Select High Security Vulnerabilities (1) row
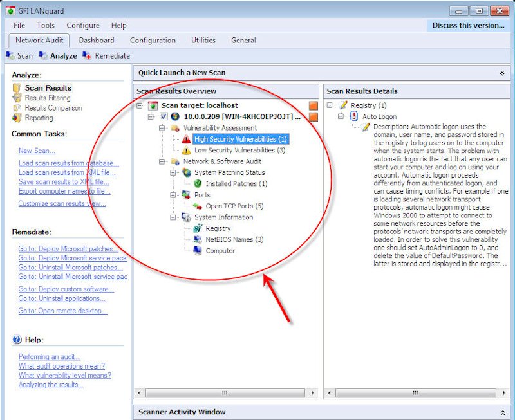515x420 pixels. point(240,139)
